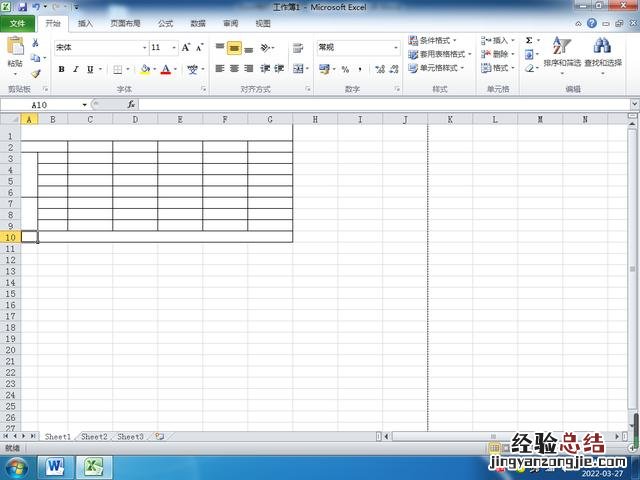Toggle bold formatting

[61, 69]
